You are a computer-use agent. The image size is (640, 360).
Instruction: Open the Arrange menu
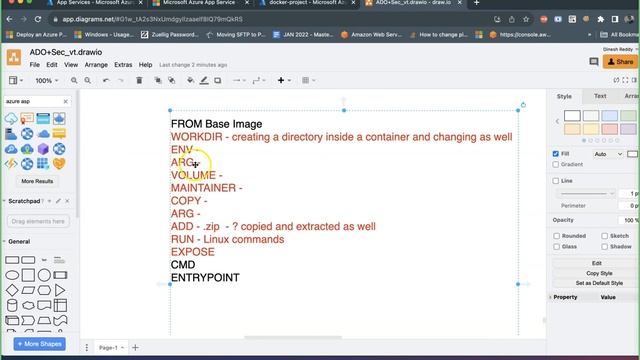point(96,65)
